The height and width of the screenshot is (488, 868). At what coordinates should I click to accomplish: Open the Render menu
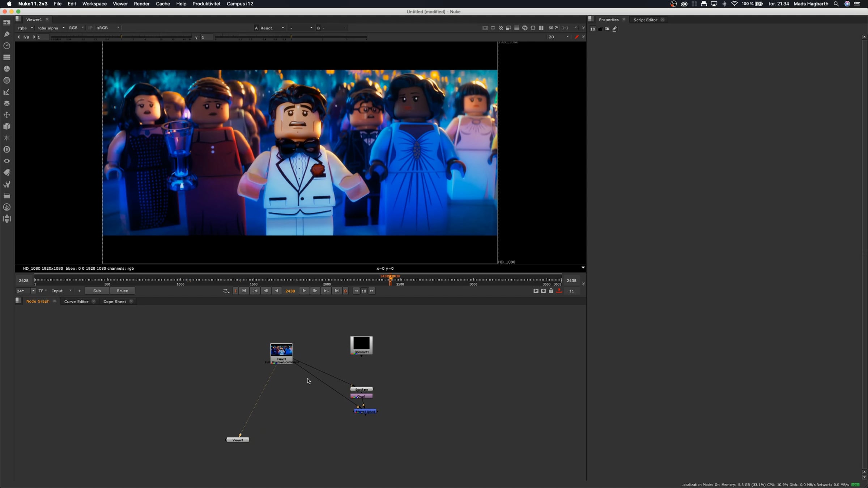pyautogui.click(x=141, y=4)
